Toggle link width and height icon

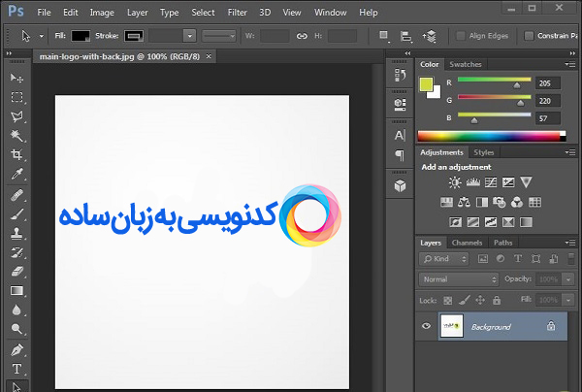302,36
